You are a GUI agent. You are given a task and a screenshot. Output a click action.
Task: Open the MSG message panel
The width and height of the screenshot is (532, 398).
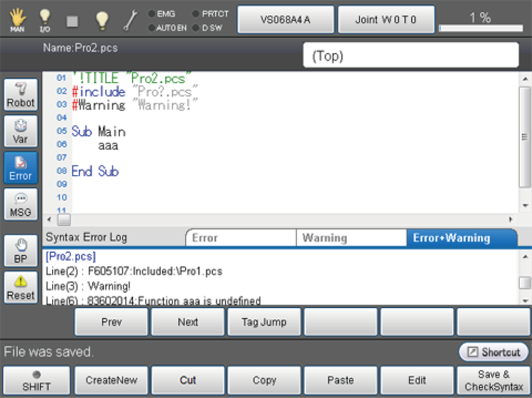tap(21, 204)
